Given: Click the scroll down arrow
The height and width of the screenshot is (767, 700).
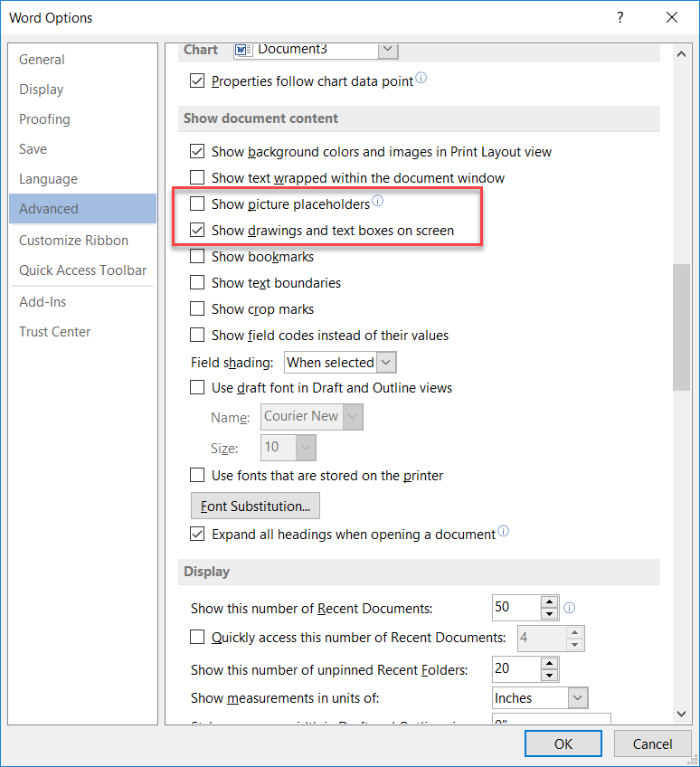Looking at the screenshot, I should click(x=681, y=714).
